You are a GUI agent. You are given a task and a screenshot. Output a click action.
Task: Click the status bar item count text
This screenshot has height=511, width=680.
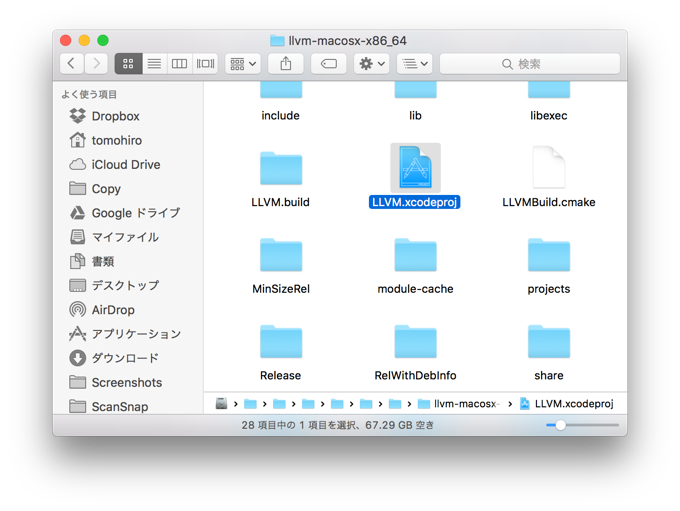click(337, 425)
